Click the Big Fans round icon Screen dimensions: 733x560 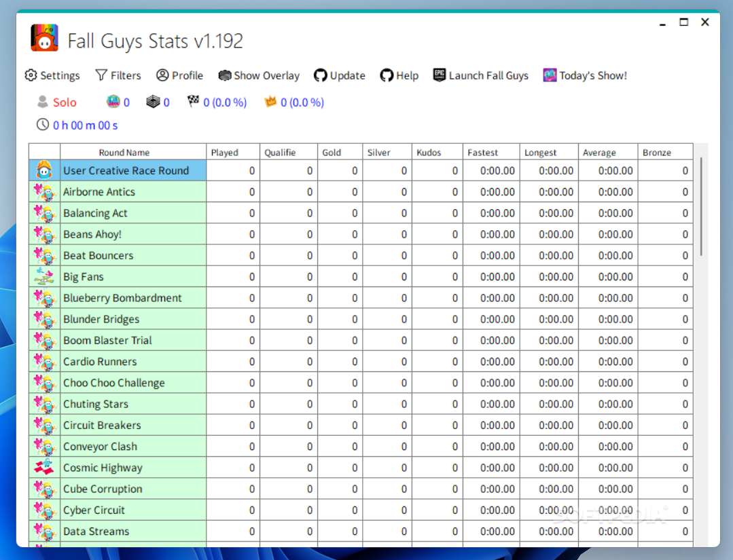click(x=44, y=276)
